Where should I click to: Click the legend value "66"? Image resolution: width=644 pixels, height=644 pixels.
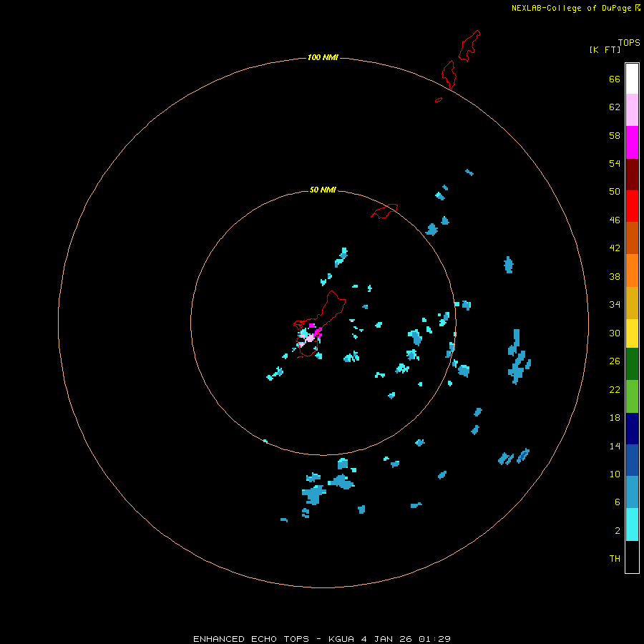coord(615,79)
